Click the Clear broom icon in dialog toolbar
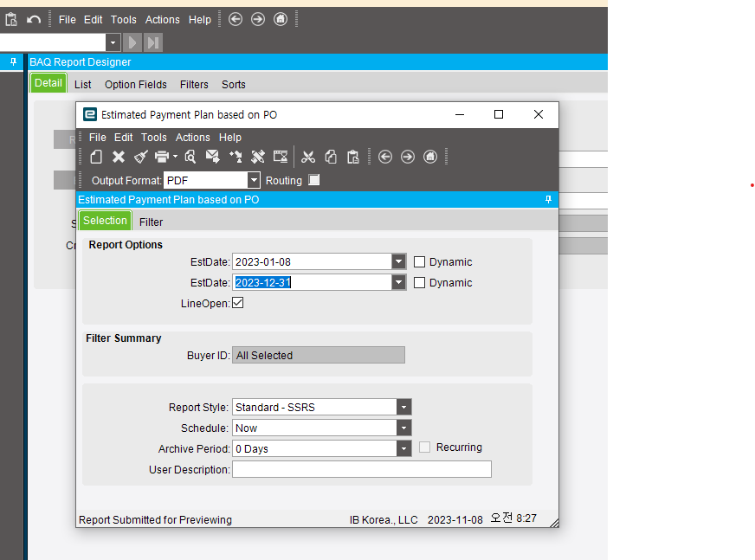The height and width of the screenshot is (560, 755). [x=141, y=157]
